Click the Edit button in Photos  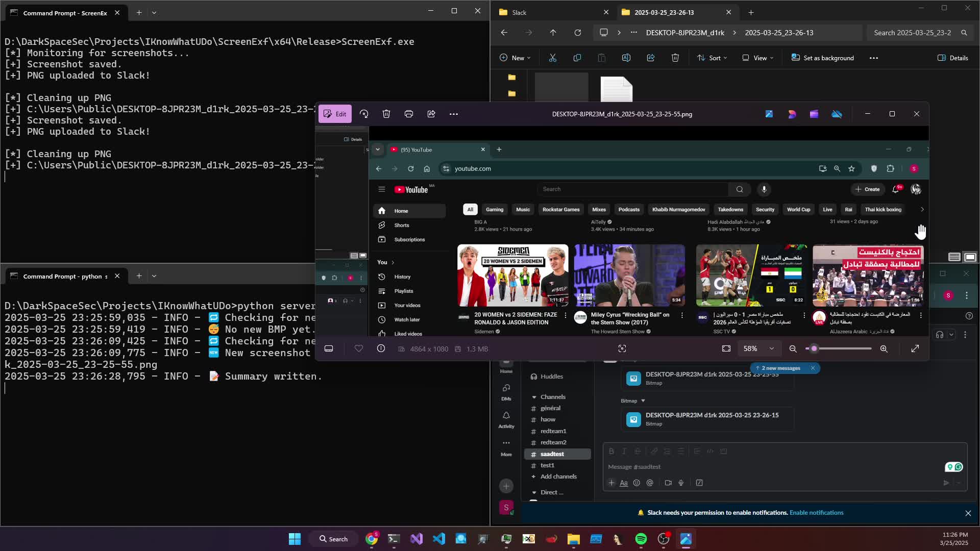[335, 114]
